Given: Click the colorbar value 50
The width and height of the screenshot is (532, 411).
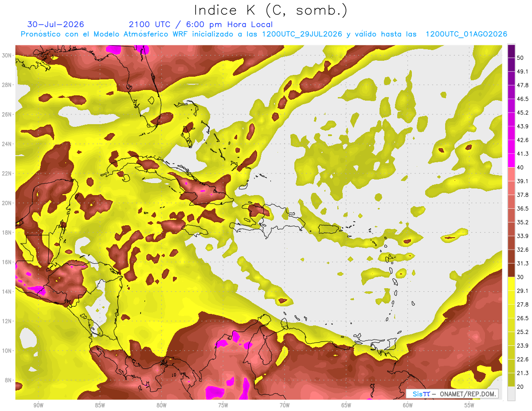Looking at the screenshot, I should [520, 58].
